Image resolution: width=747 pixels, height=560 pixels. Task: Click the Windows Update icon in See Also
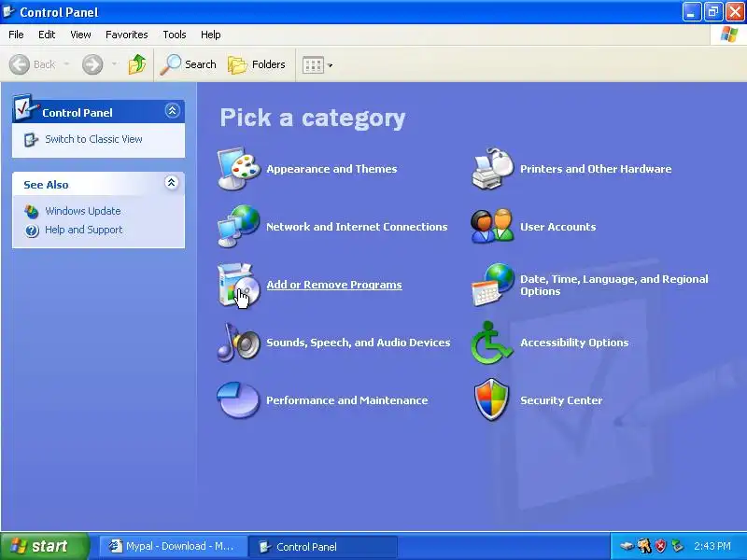pyautogui.click(x=32, y=212)
